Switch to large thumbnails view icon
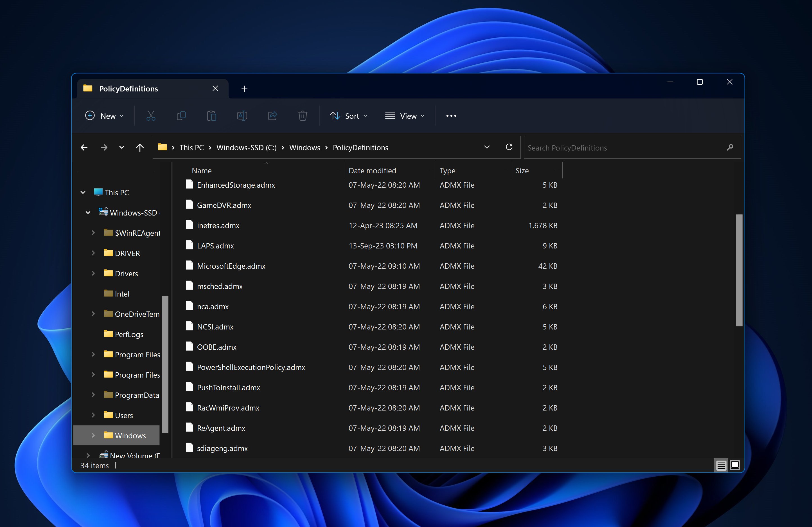This screenshot has width=812, height=527. coord(735,465)
